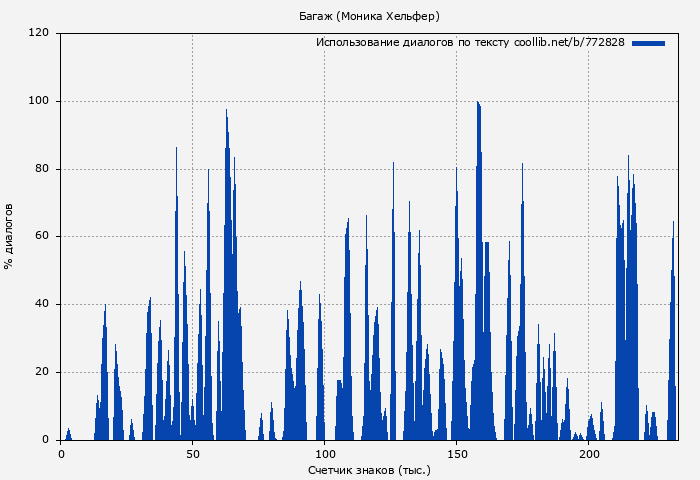This screenshot has height=480, width=700.
Task: Click the 50 tick label on the x-axis
Action: (193, 454)
